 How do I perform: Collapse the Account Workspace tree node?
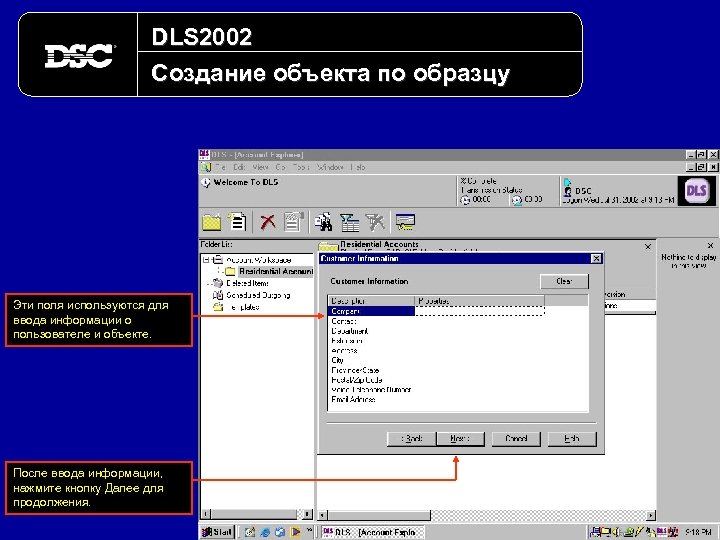(x=206, y=259)
